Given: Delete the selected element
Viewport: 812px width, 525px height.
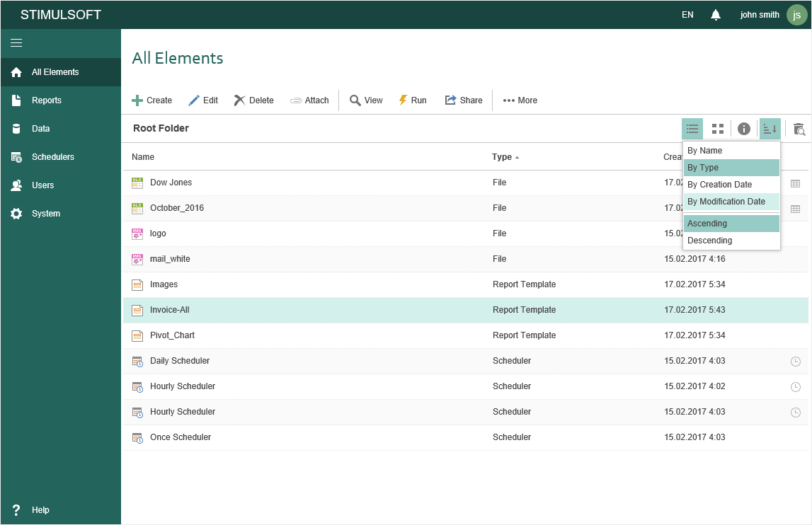Looking at the screenshot, I should click(253, 100).
